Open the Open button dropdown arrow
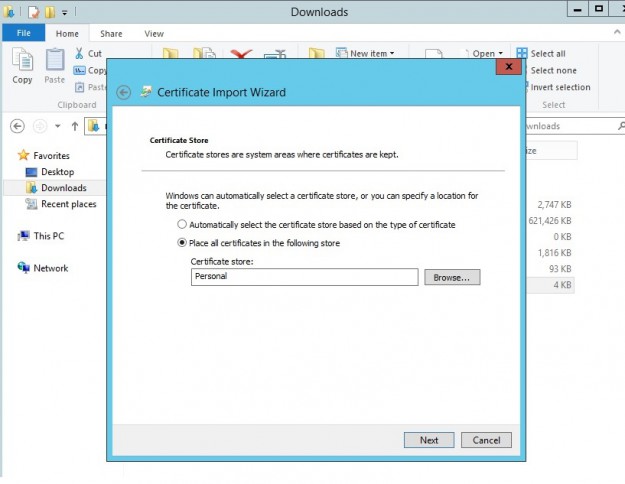This screenshot has height=484, width=625. tap(501, 53)
